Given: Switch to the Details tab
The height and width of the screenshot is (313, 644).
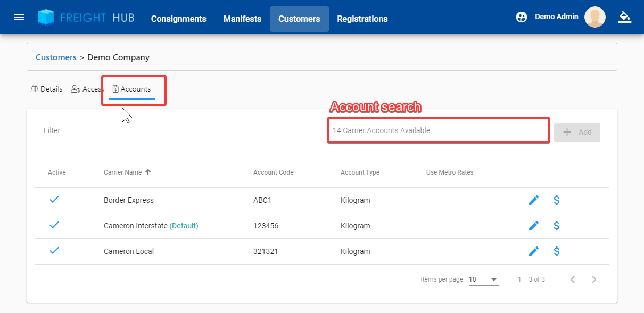Looking at the screenshot, I should pos(46,89).
